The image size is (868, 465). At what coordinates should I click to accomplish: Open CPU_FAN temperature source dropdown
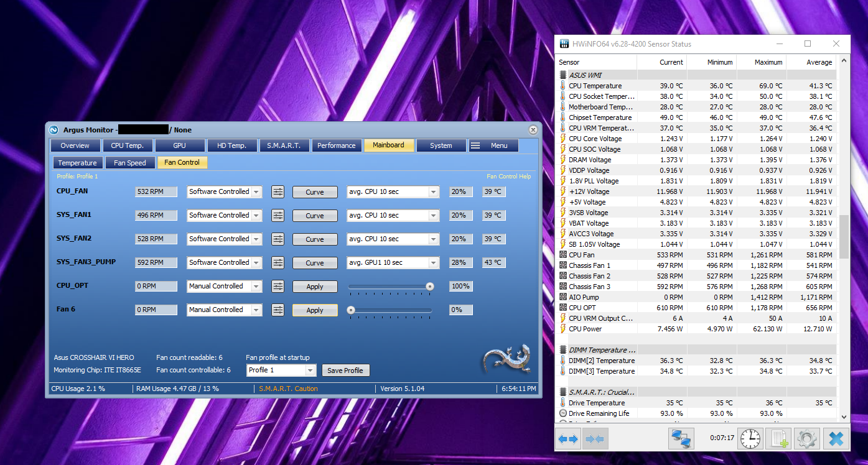(x=393, y=192)
